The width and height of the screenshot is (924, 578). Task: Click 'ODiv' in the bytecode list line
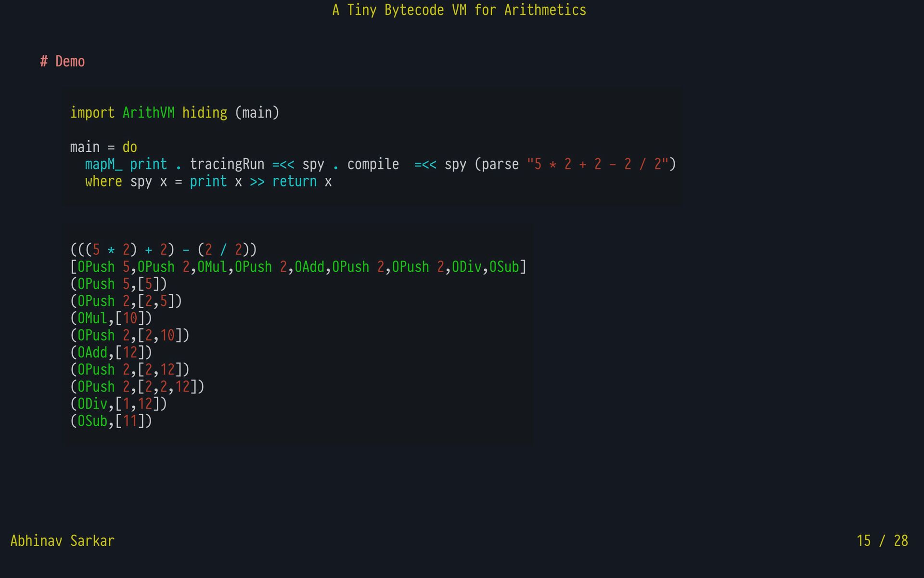(466, 267)
